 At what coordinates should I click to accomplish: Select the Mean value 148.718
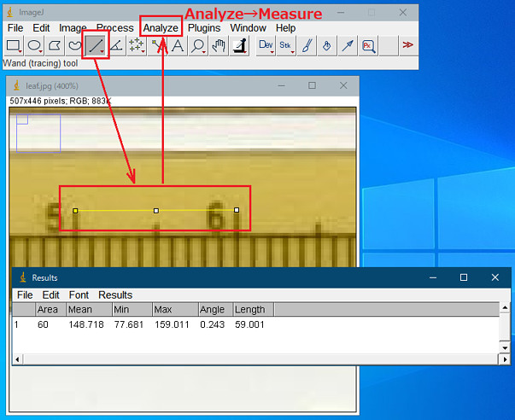pos(86,324)
